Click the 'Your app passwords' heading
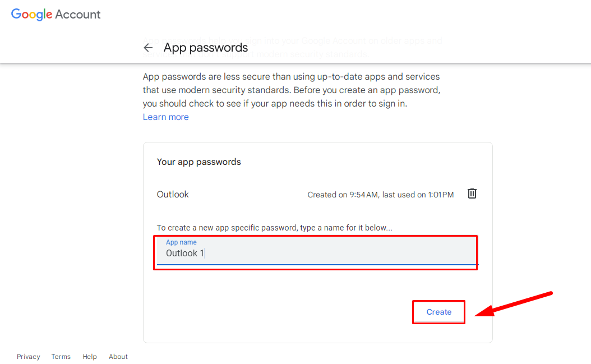 click(198, 162)
